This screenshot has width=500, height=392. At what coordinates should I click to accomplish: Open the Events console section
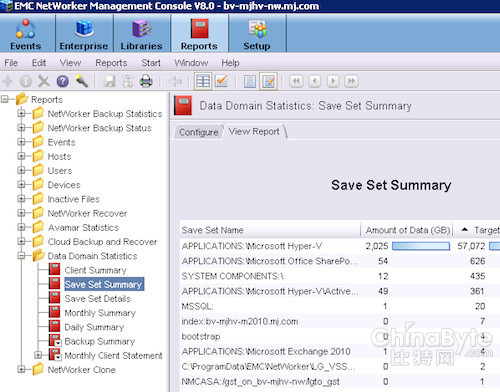click(x=26, y=34)
